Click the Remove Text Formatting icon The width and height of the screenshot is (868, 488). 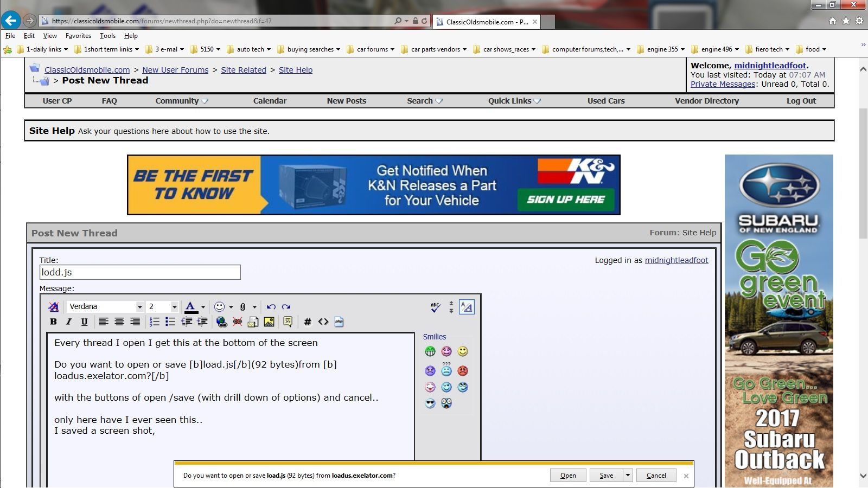(x=53, y=307)
